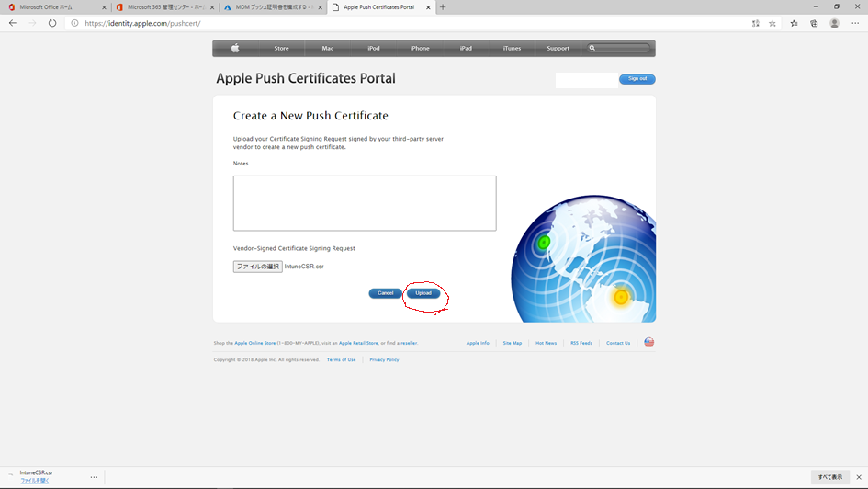
Task: Open Support in Apple navigation
Action: [x=558, y=48]
